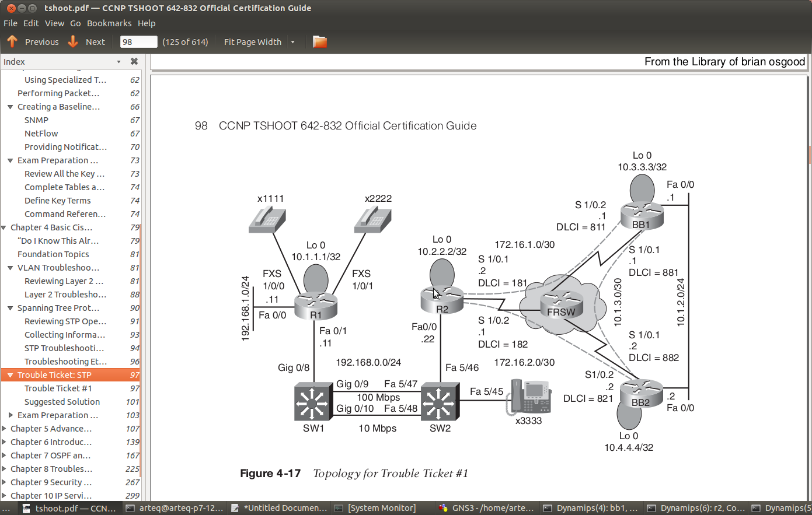Click the Previous button label

42,42
